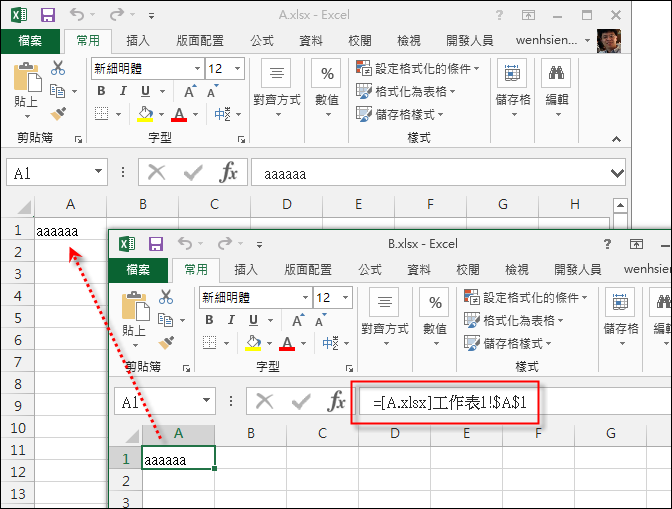Screen dimensions: 672x509
Task: Apply yellow fill color in B.xlsx
Action: [x=253, y=343]
